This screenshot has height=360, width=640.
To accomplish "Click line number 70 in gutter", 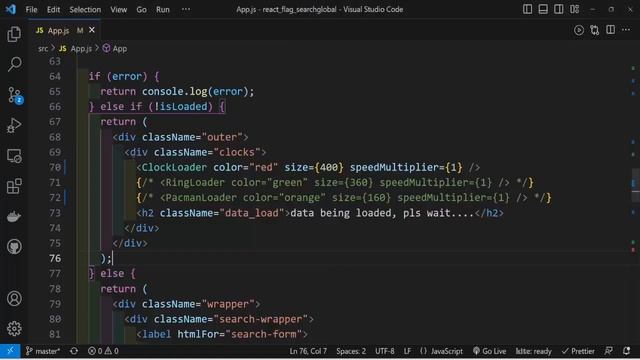I will 55,167.
